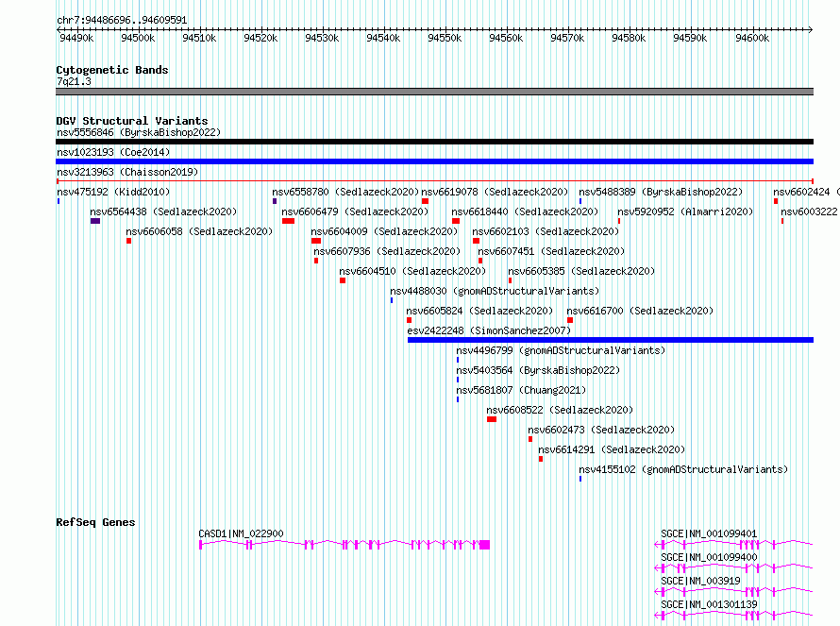Open the nsv6605824 (Sedlazeck2020) label
The image size is (840, 626).
(479, 311)
